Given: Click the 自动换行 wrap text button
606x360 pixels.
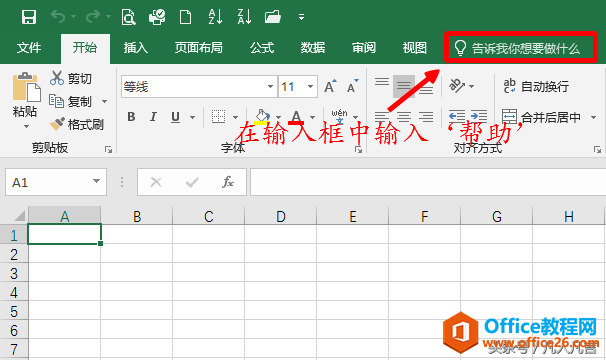Looking at the screenshot, I should pos(536,86).
